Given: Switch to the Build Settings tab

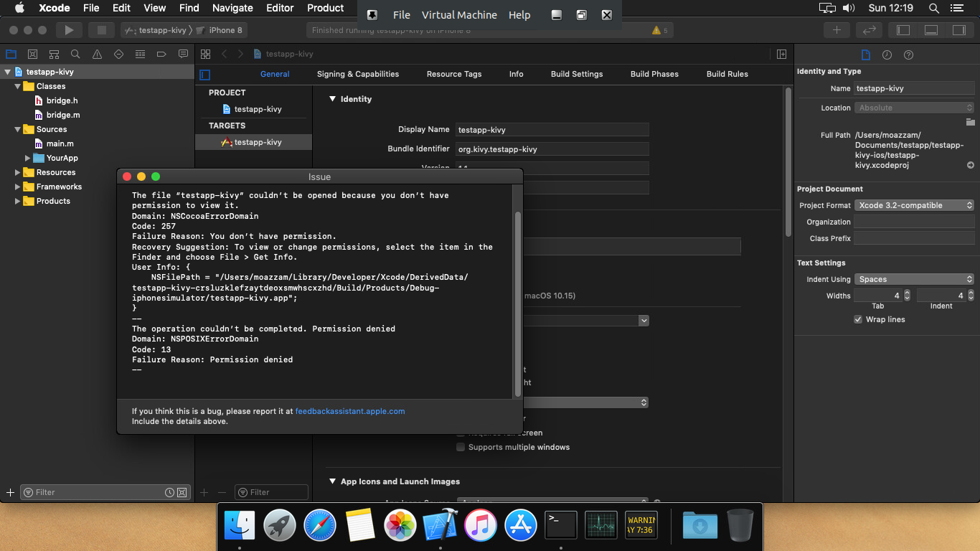Looking at the screenshot, I should pos(577,74).
